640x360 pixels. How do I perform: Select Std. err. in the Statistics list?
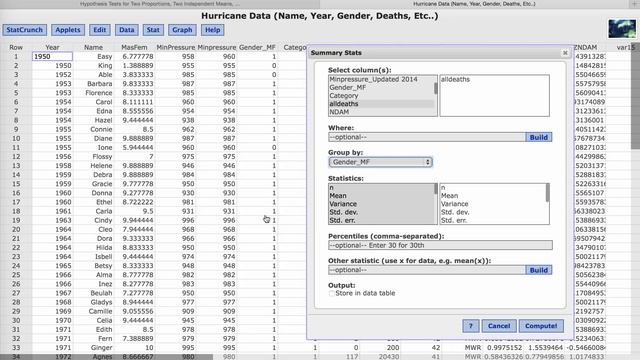[342, 220]
